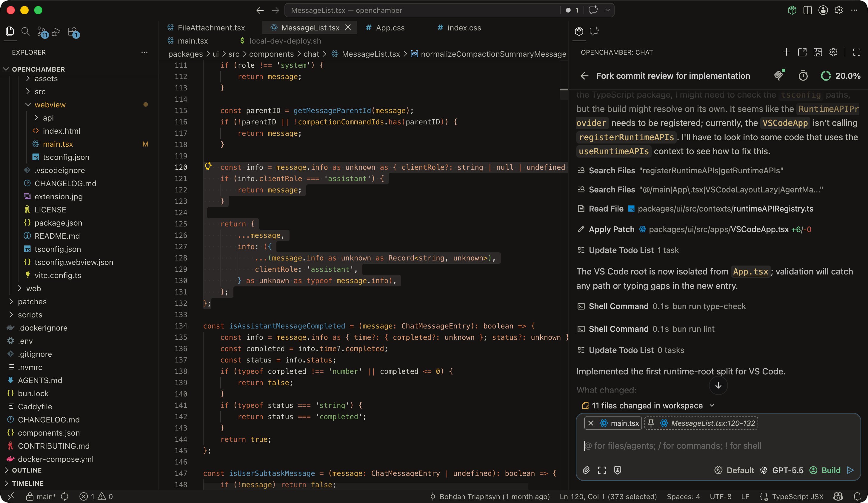Attach a file with paperclip icon
868x503 pixels.
(x=586, y=470)
